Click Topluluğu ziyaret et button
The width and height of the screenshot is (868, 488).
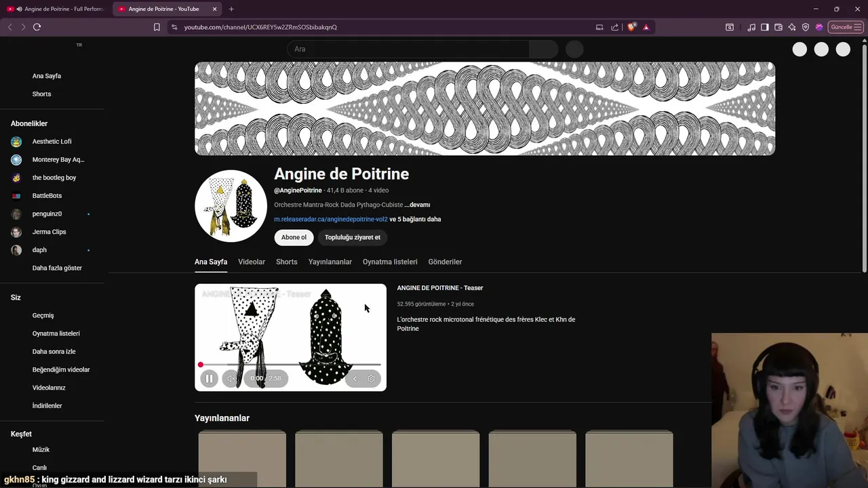pos(352,237)
